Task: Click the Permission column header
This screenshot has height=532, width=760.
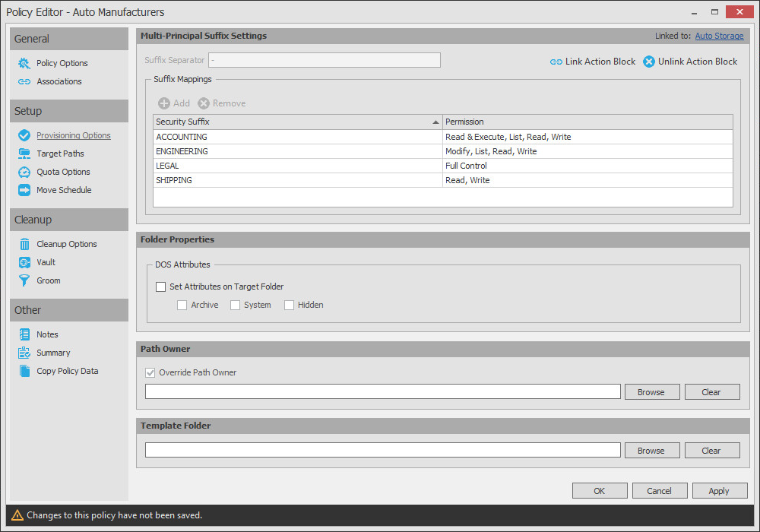Action: click(x=587, y=122)
